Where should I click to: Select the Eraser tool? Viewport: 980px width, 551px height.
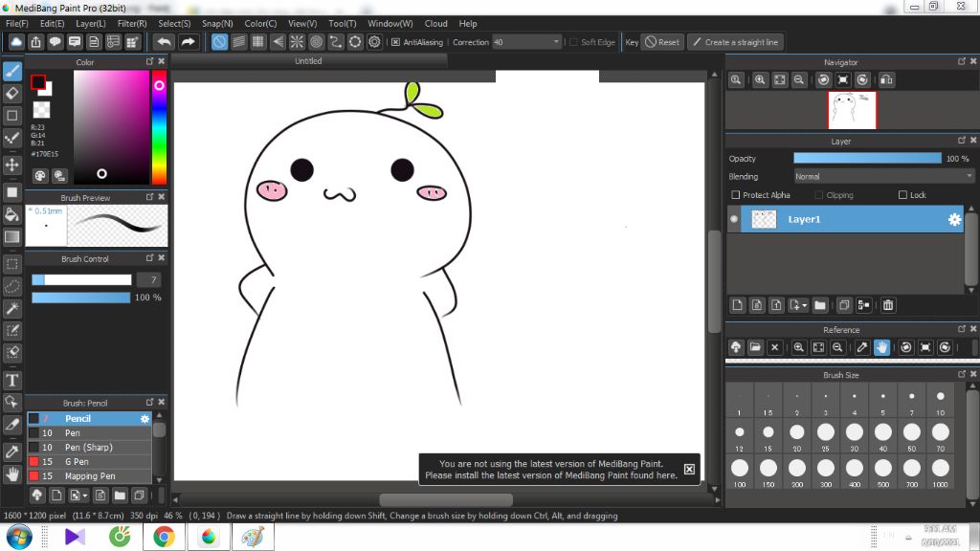coord(11,93)
